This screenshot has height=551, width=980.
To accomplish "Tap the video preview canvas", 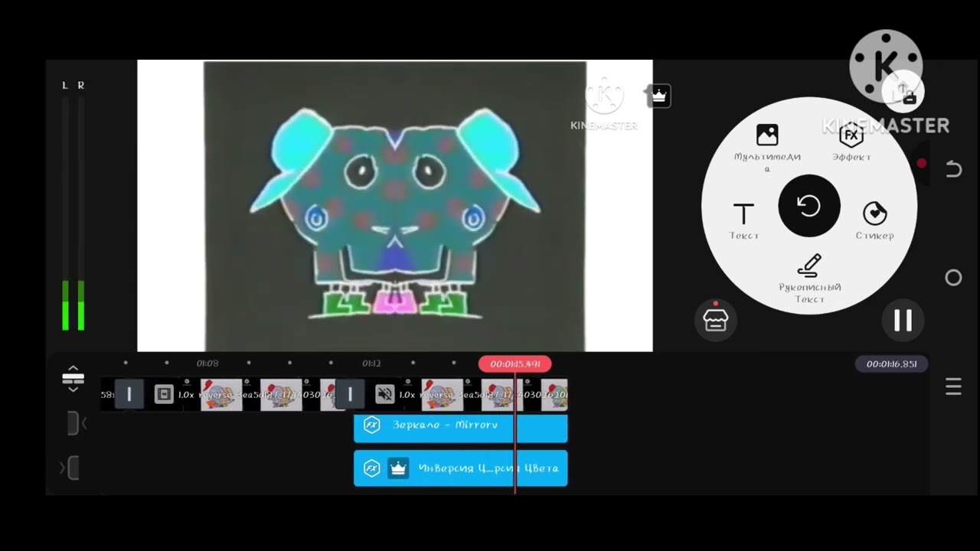I will click(x=395, y=206).
